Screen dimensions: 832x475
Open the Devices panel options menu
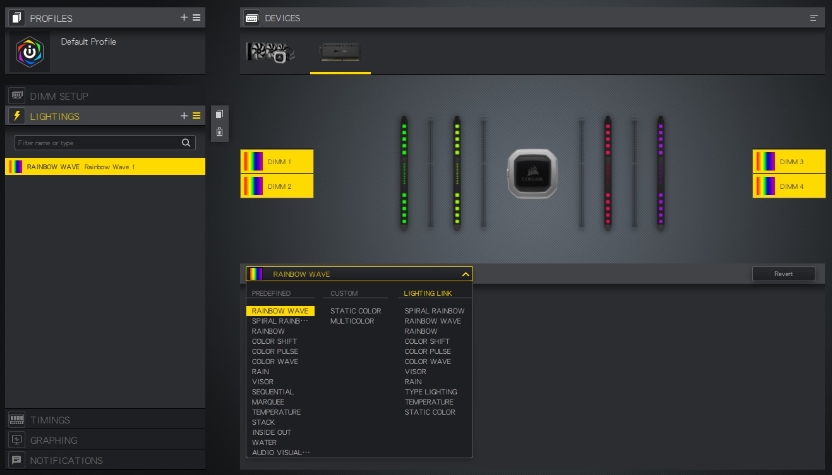813,18
